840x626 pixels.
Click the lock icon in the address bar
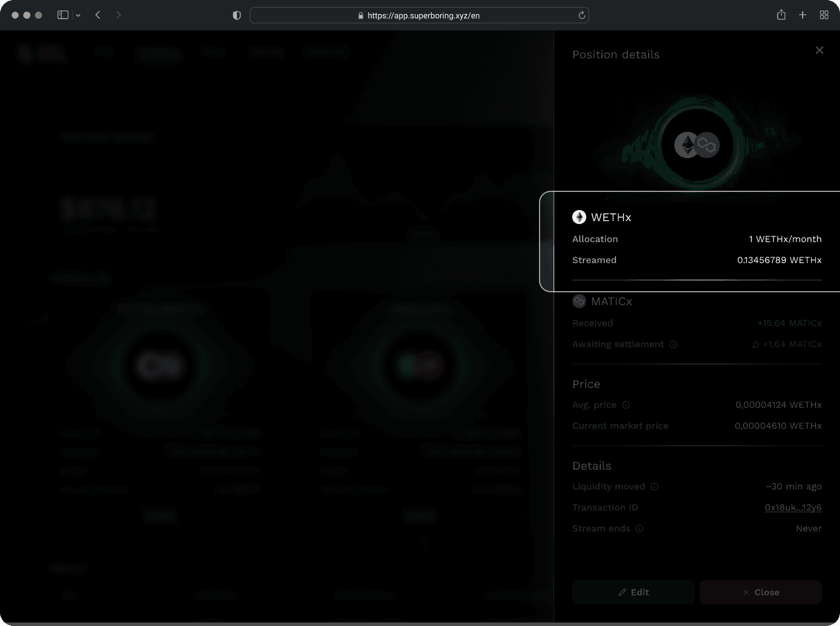tap(361, 16)
